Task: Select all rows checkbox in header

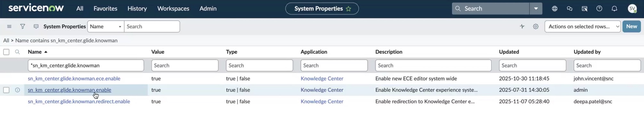Action: (6, 52)
